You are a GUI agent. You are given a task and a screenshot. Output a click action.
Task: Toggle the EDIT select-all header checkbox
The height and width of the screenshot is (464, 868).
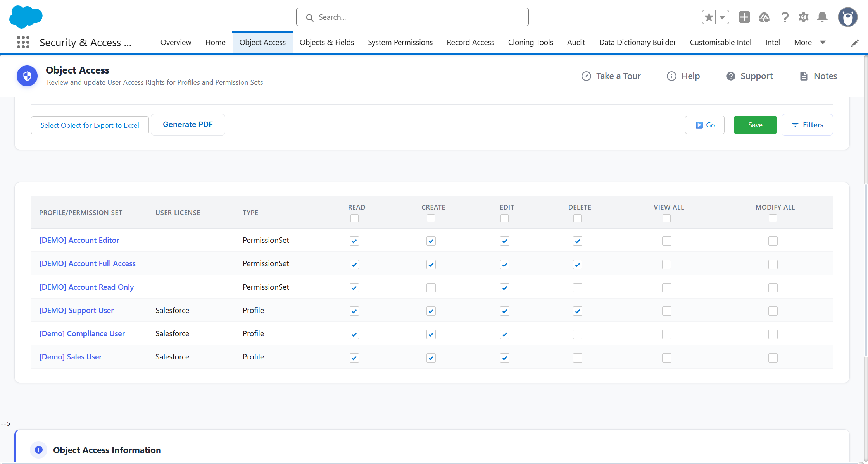tap(504, 218)
